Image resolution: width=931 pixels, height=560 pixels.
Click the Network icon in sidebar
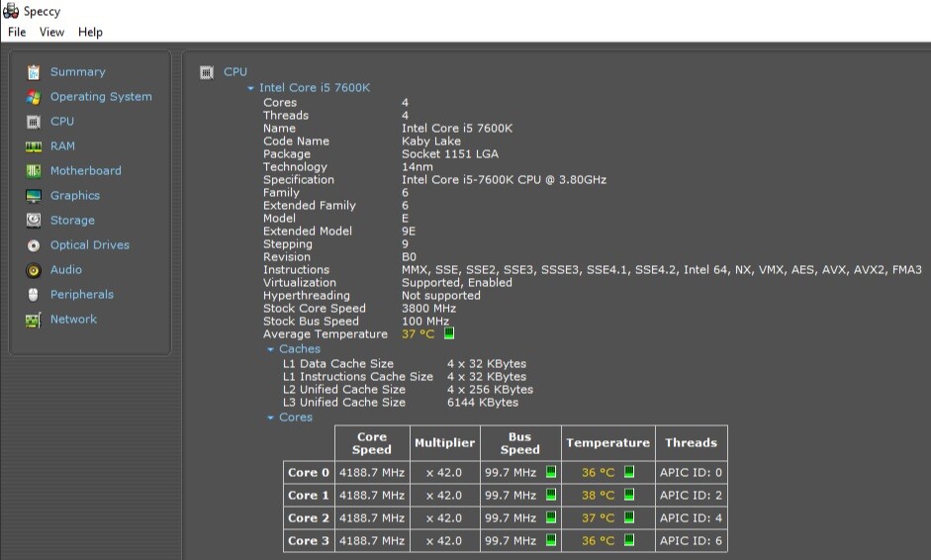tap(34, 320)
